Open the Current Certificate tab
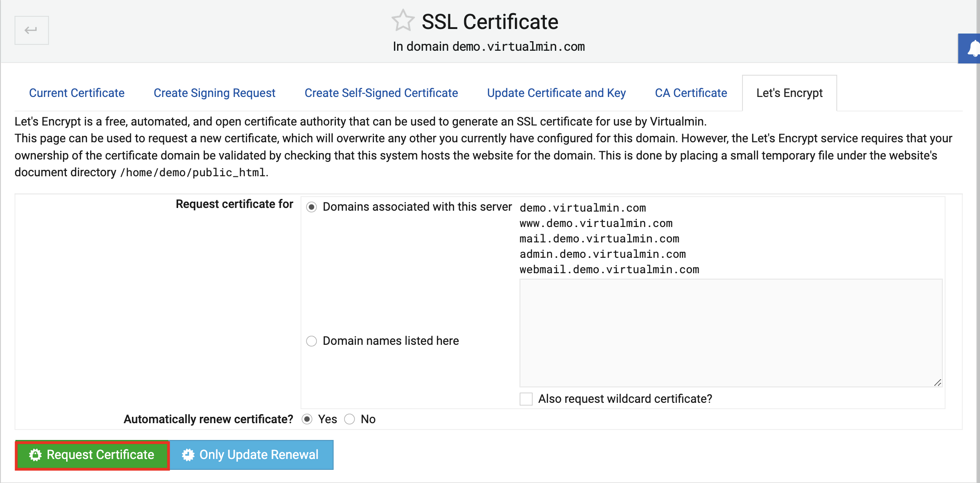Viewport: 980px width, 483px height. 77,93
